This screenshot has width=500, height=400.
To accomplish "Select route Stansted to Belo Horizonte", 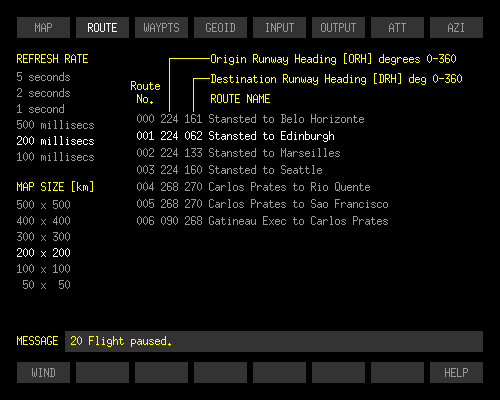I will (250, 119).
